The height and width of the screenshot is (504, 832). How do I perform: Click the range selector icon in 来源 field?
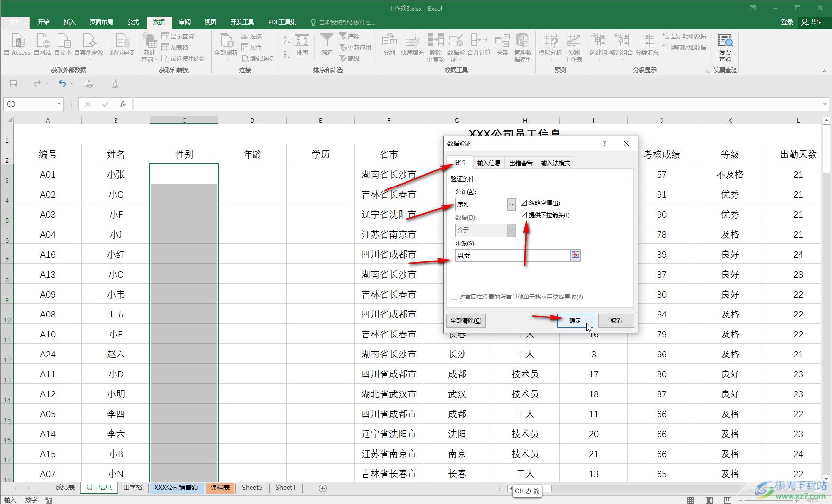point(575,255)
